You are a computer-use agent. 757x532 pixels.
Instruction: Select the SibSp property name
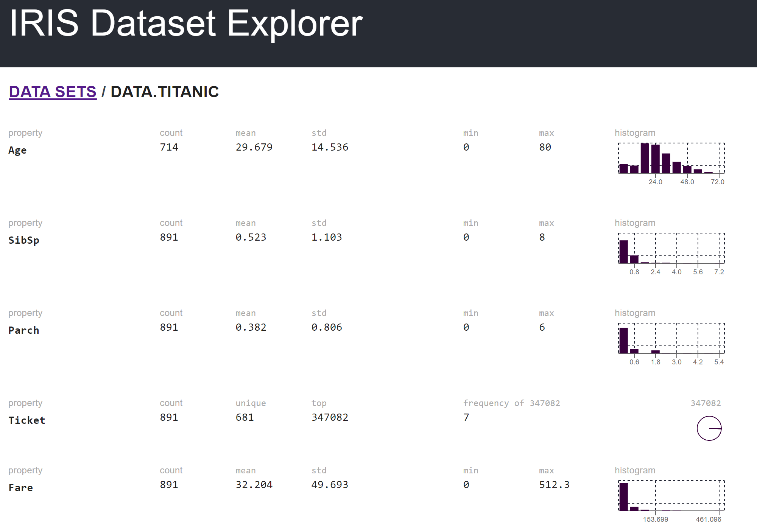click(x=24, y=240)
